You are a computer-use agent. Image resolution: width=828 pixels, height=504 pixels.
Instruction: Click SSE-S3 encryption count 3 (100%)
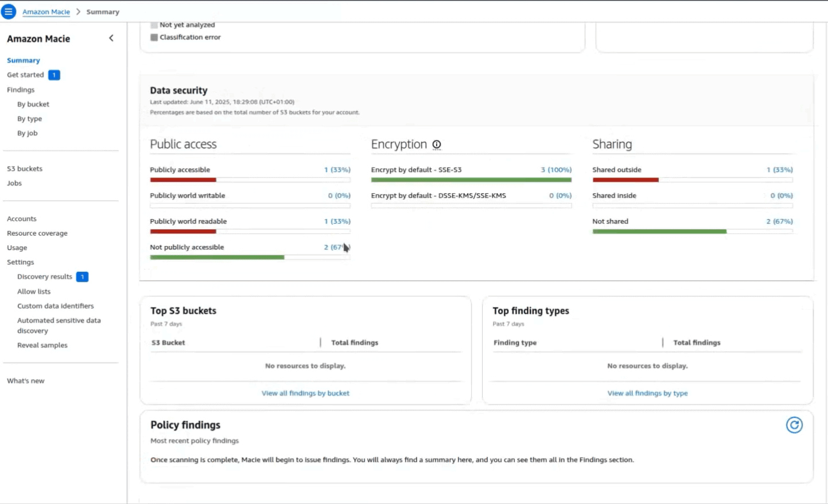556,170
